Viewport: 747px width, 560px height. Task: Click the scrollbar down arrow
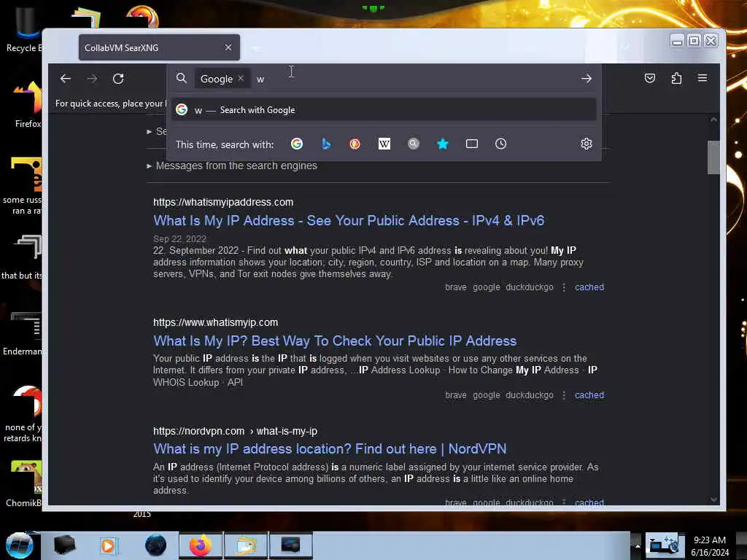click(x=713, y=499)
